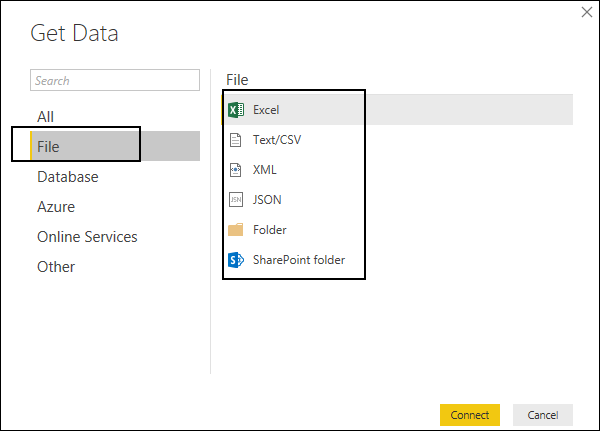Image resolution: width=600 pixels, height=431 pixels.
Task: Click the XML file icon
Action: pyautogui.click(x=236, y=170)
